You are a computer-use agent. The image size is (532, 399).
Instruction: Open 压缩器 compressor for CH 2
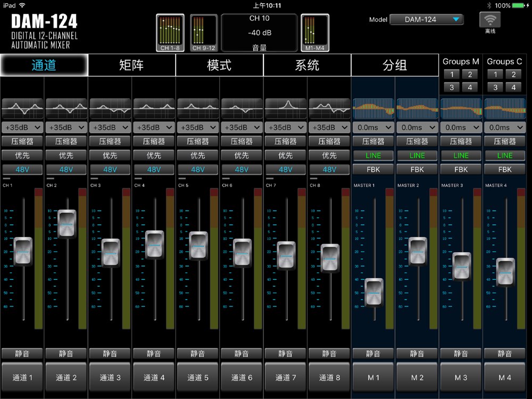pos(66,142)
